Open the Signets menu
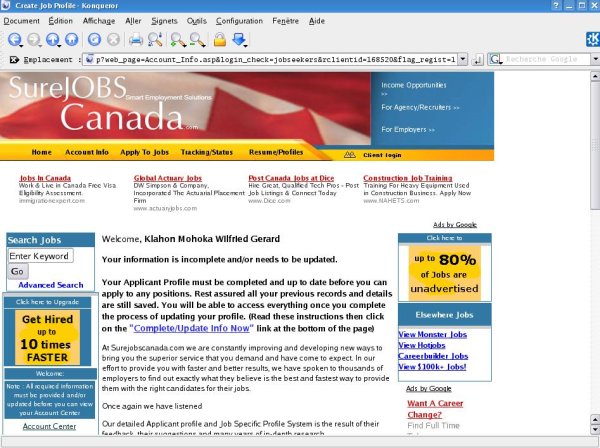This screenshot has height=448, width=600. tap(164, 21)
